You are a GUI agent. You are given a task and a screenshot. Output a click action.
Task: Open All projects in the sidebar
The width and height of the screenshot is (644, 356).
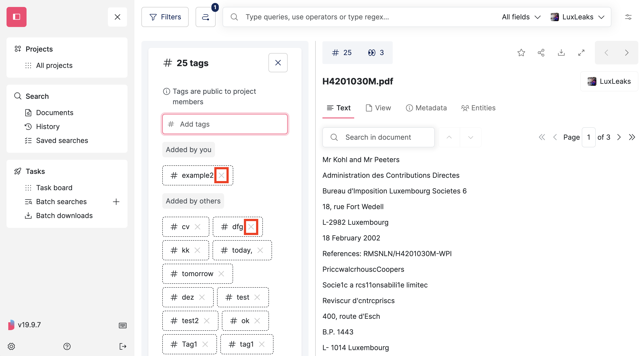click(x=54, y=65)
